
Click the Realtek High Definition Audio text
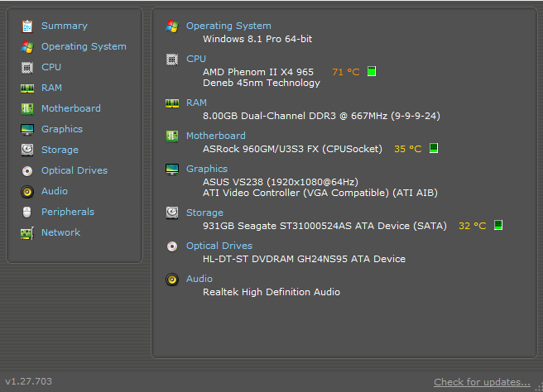point(271,292)
